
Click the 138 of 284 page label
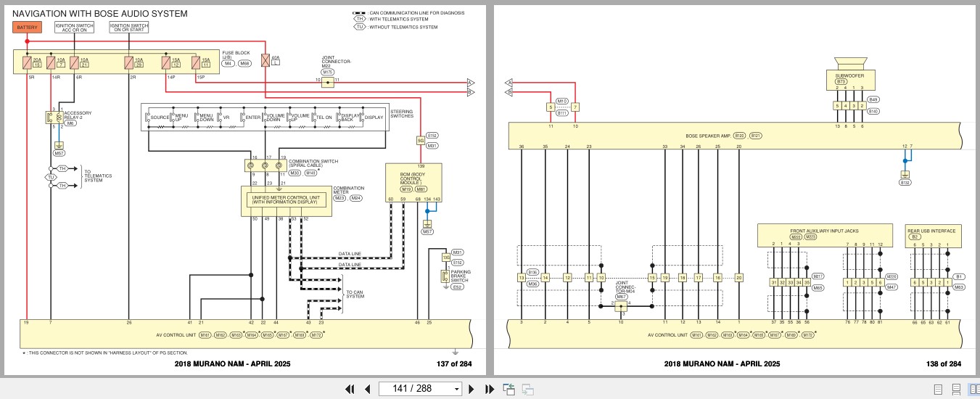pyautogui.click(x=944, y=363)
